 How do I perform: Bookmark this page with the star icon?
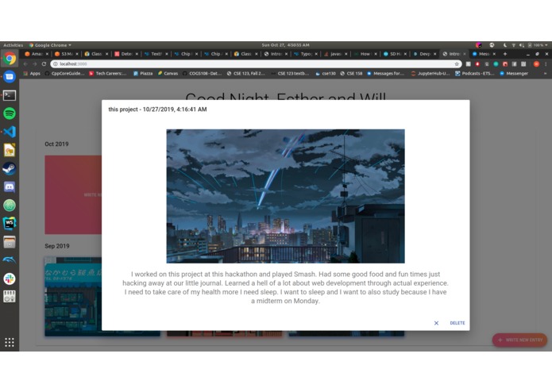pyautogui.click(x=457, y=64)
